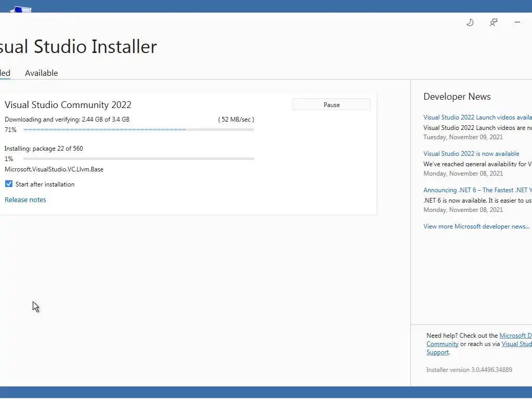
Task: Click the Visual Studio Community 2022 title
Action: click(x=68, y=105)
